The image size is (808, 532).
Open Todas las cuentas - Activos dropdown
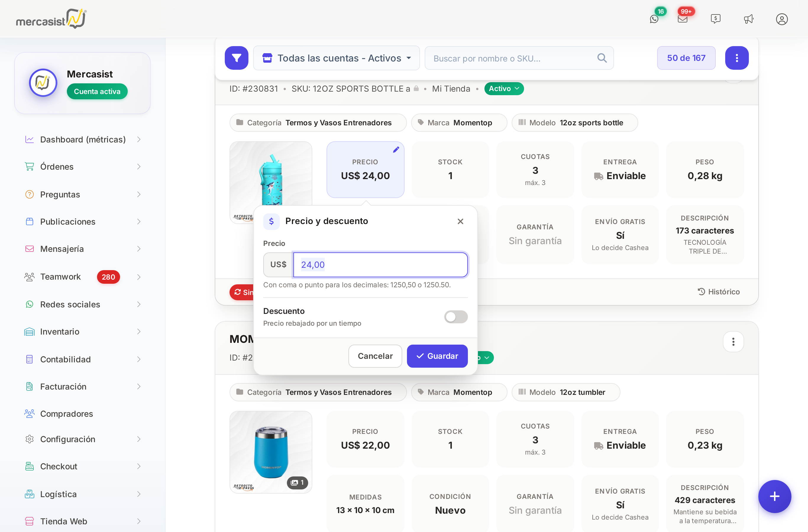click(337, 58)
